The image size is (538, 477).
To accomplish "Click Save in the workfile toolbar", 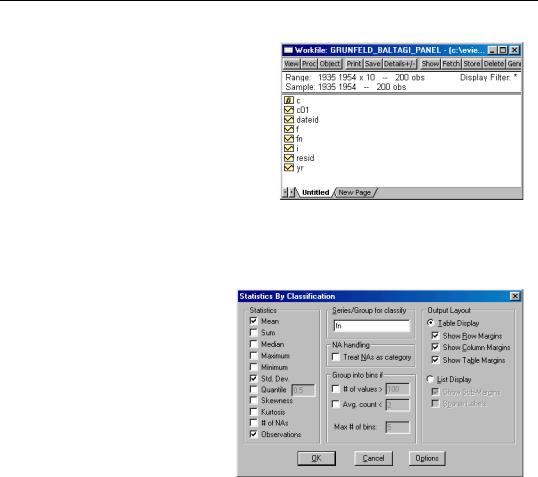I will 373,64.
